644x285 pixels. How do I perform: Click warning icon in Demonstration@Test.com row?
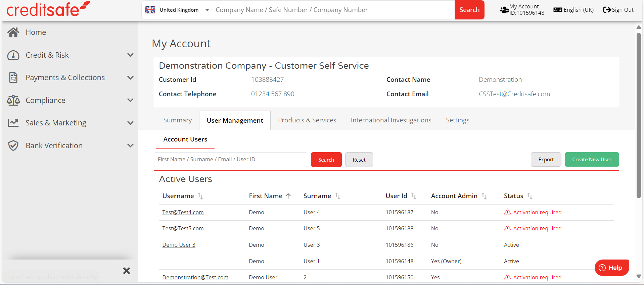pos(508,277)
